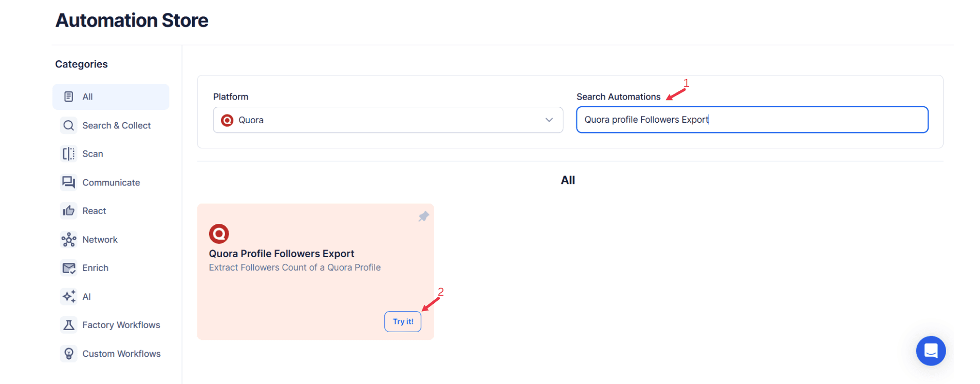Image resolution: width=980 pixels, height=384 pixels.
Task: Select the React thumbs-up icon
Action: (69, 210)
